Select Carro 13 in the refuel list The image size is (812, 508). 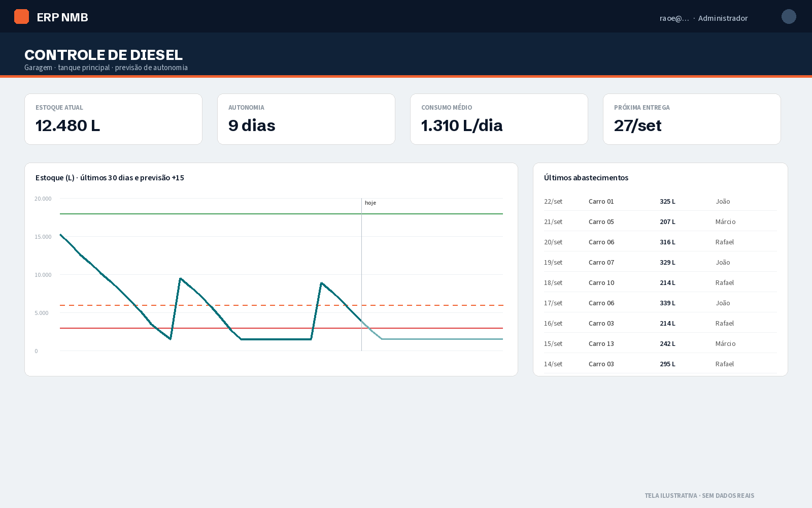tap(601, 344)
